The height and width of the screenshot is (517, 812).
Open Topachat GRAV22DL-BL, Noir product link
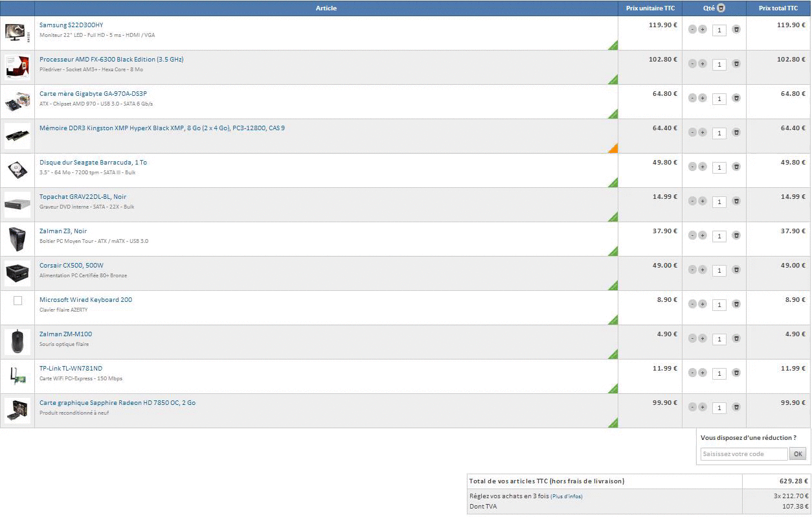click(x=83, y=197)
